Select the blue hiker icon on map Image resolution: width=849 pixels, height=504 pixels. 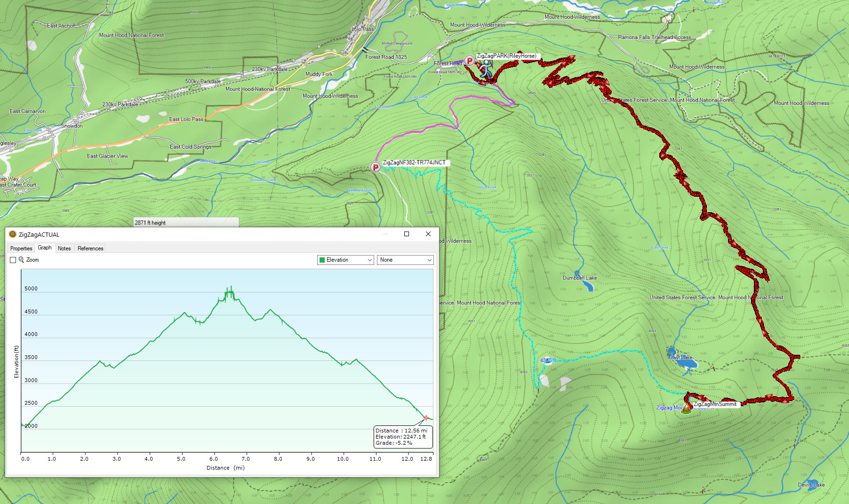coord(486,69)
